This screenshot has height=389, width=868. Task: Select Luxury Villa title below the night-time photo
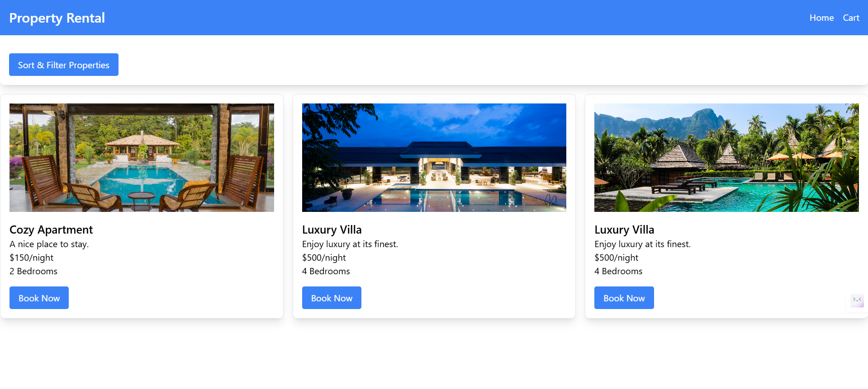click(x=332, y=230)
